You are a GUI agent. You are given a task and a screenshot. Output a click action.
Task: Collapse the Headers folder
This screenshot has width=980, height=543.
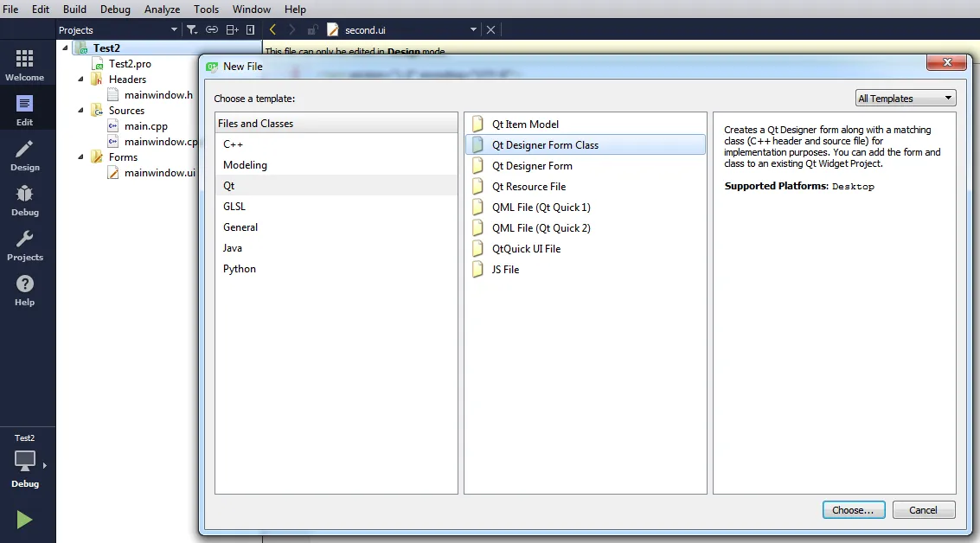click(x=80, y=79)
